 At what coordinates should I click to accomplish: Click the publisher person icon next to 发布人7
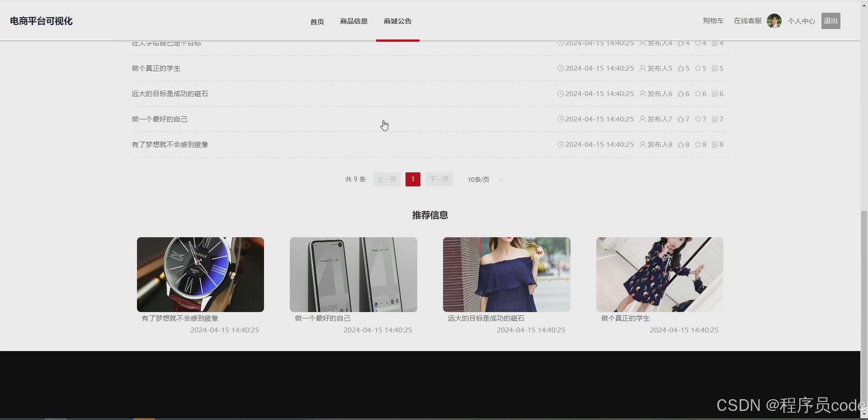coord(642,119)
